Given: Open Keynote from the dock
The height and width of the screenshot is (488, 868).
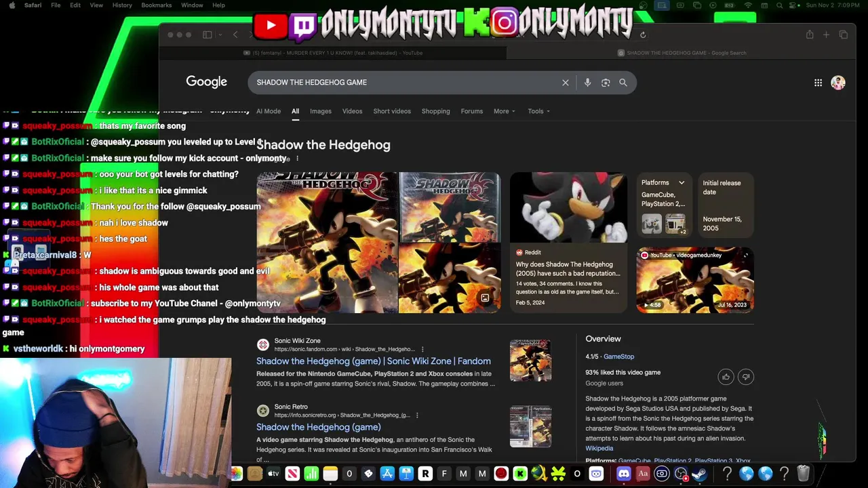Looking at the screenshot, I should click(x=406, y=474).
